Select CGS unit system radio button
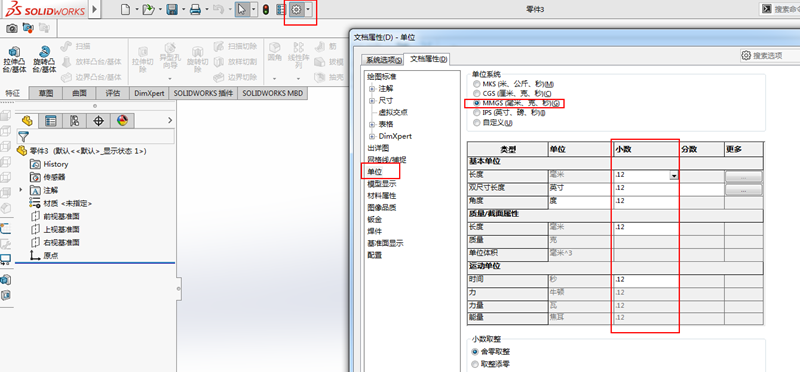Image resolution: width=800 pixels, height=372 pixels. pos(477,94)
